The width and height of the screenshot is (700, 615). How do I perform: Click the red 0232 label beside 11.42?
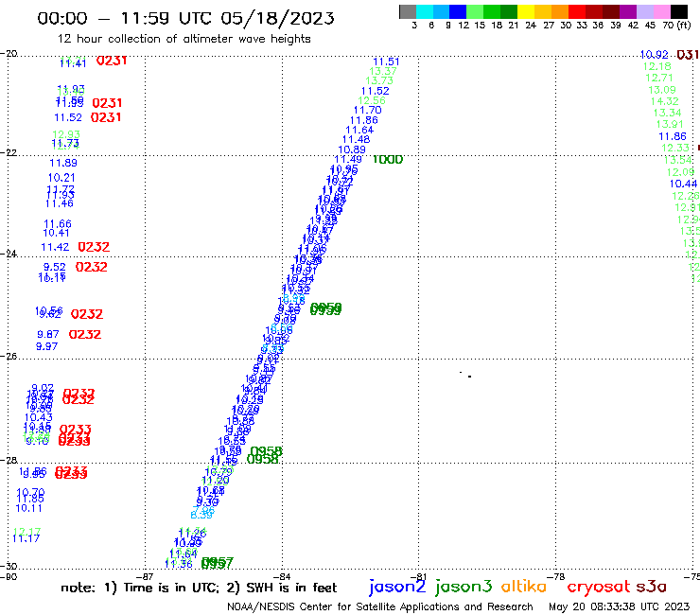(94, 247)
